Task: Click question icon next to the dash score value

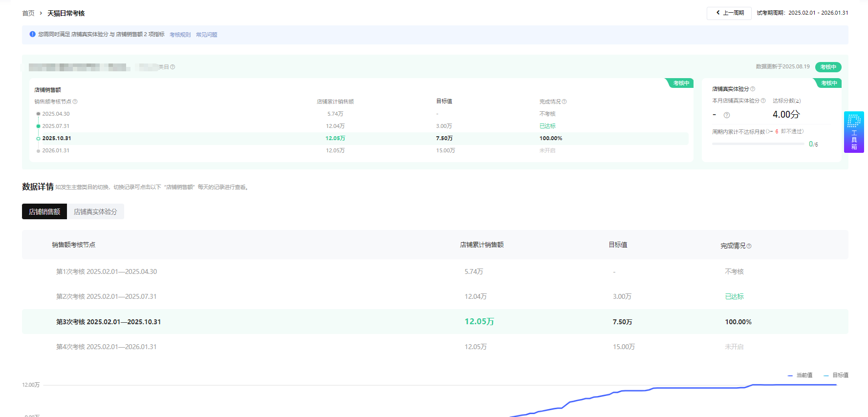Action: 727,115
